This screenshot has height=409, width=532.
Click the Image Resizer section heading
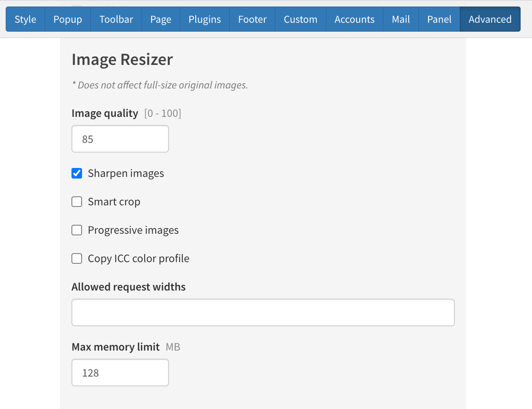pyautogui.click(x=122, y=60)
